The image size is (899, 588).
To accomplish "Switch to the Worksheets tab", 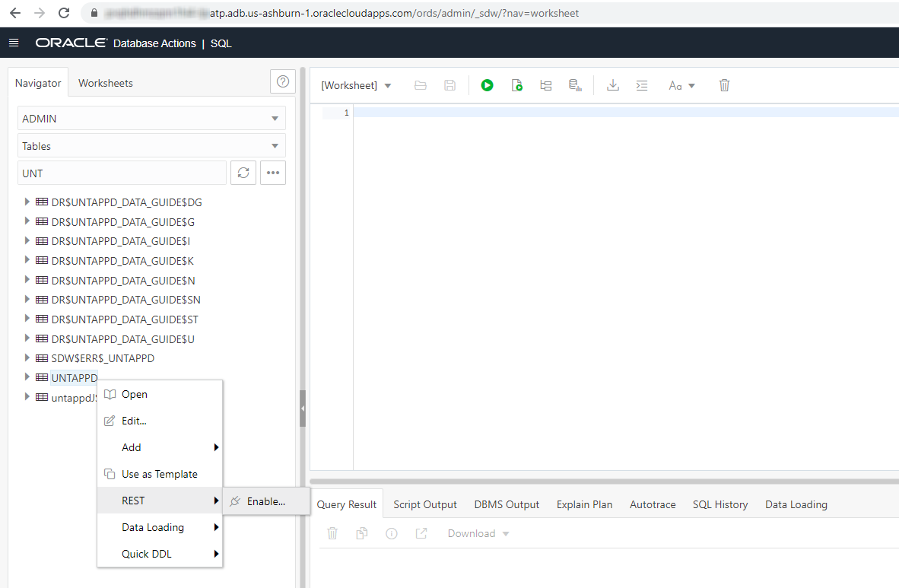I will (x=106, y=83).
